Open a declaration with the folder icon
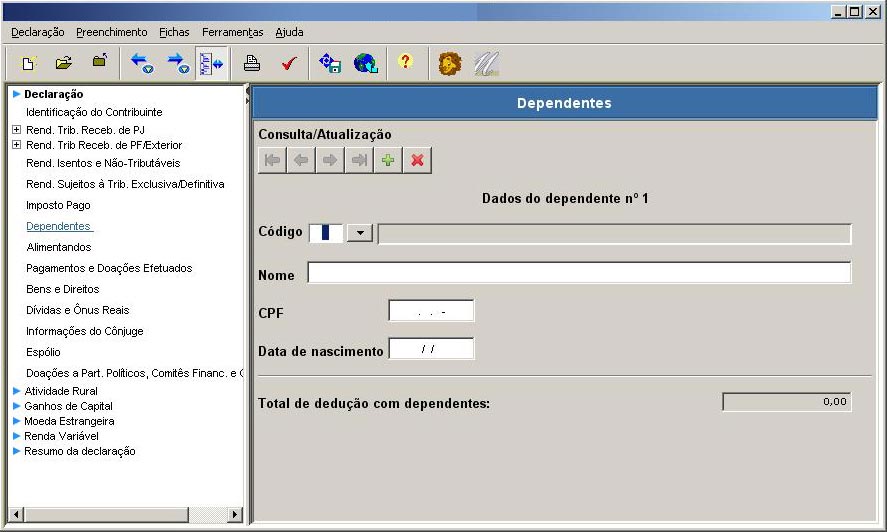Image resolution: width=887 pixels, height=532 pixels. coord(64,63)
